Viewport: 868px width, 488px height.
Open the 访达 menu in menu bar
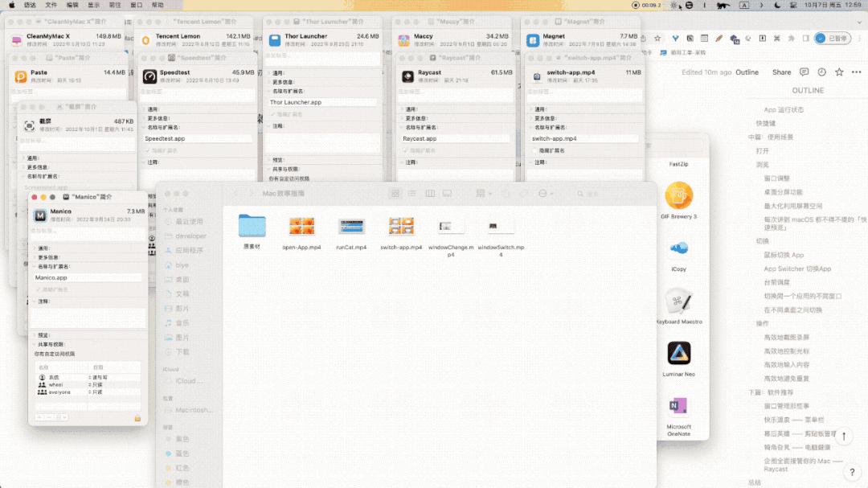pos(30,5)
